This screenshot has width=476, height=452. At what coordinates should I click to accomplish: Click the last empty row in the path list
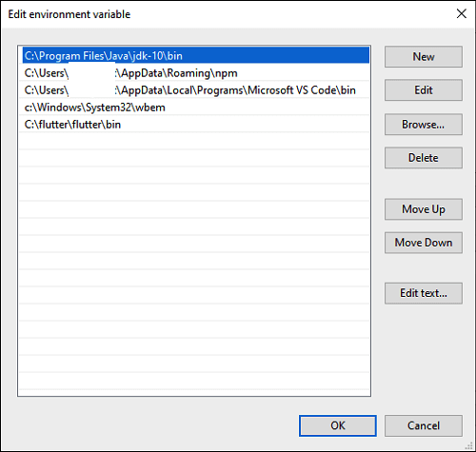tap(196, 381)
